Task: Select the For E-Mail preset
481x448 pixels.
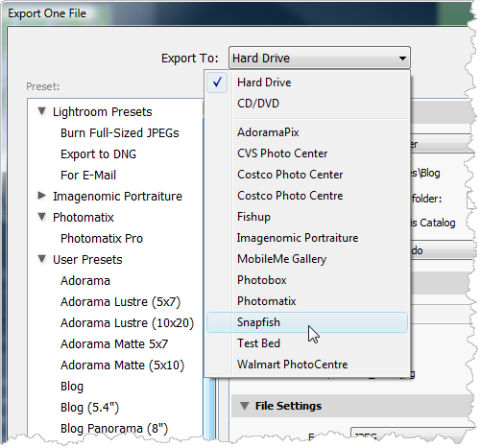Action: (88, 176)
